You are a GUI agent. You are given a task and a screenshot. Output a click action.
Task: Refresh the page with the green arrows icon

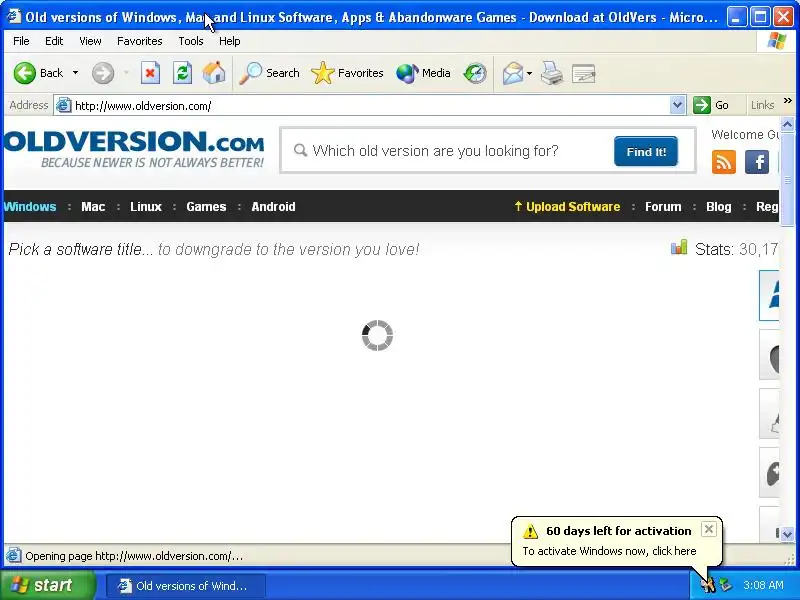click(182, 73)
